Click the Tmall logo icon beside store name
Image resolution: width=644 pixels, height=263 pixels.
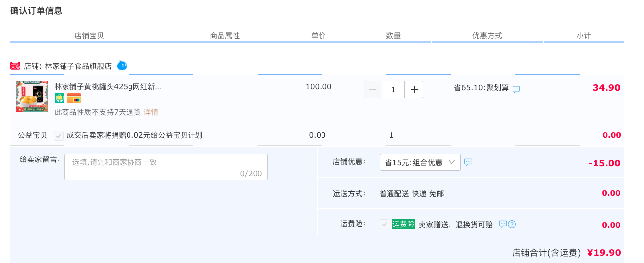coord(15,66)
